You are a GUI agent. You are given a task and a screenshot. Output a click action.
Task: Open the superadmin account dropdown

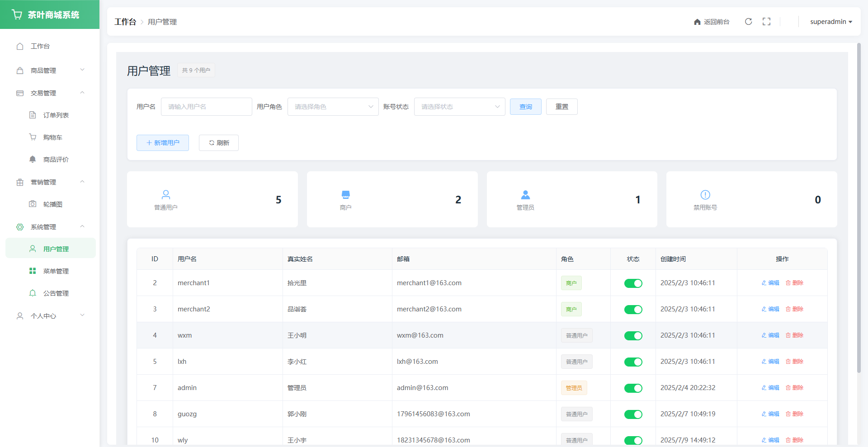click(x=830, y=22)
